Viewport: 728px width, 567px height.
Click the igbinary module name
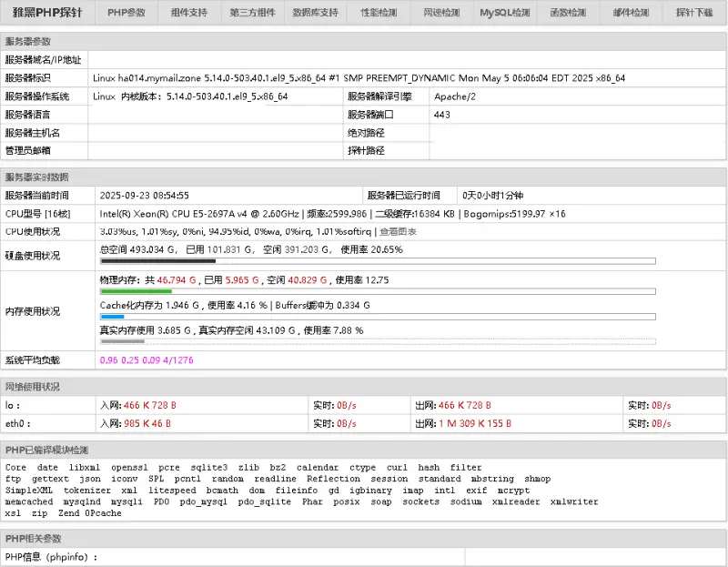370,491
